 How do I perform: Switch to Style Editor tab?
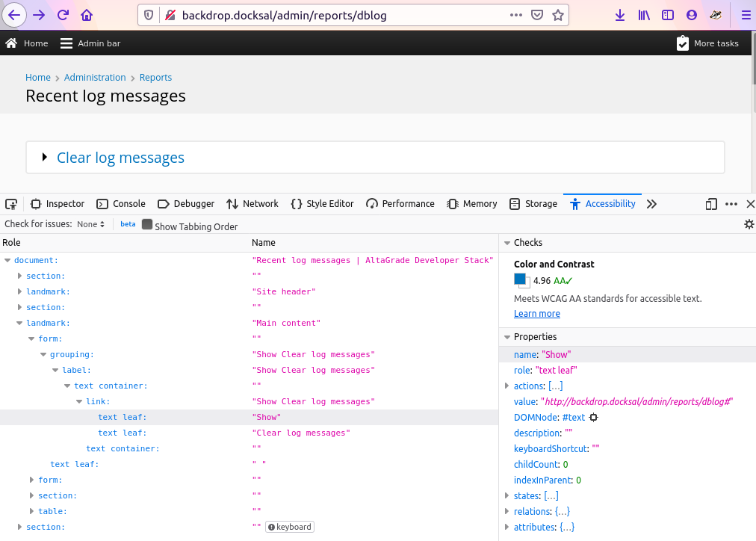pos(323,204)
